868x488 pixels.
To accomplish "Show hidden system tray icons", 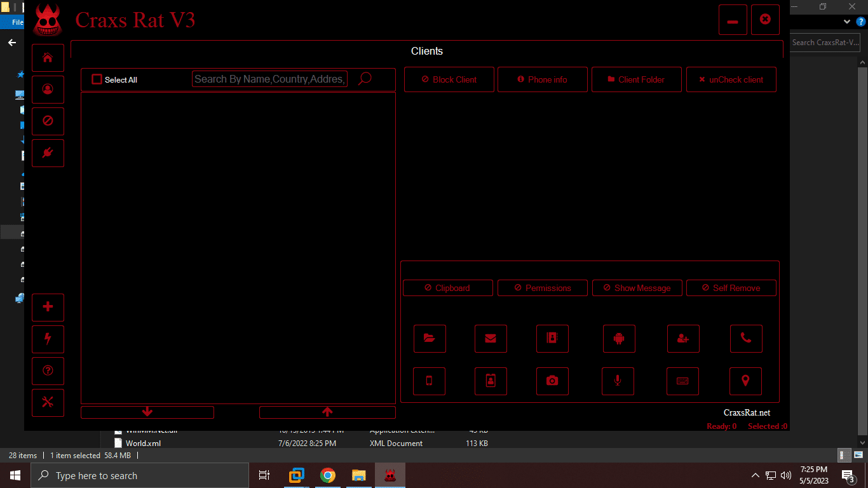I will point(756,475).
